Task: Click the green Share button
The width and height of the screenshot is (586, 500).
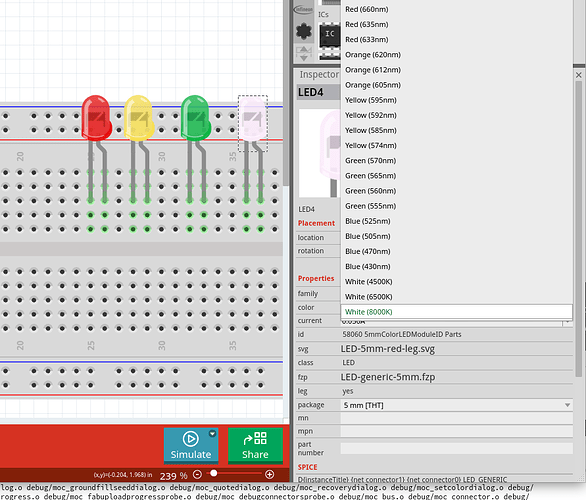Action: coord(255,445)
